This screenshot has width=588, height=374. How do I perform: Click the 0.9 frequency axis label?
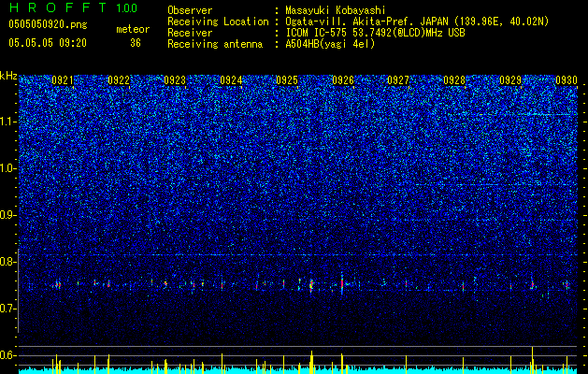click(x=8, y=215)
